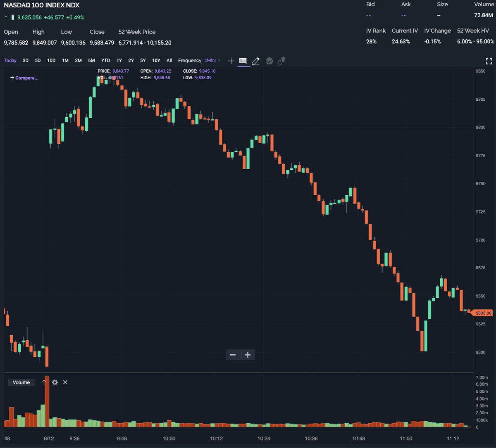496x448 pixels.
Task: Toggle the data tooltip panel icon
Action: click(x=243, y=61)
